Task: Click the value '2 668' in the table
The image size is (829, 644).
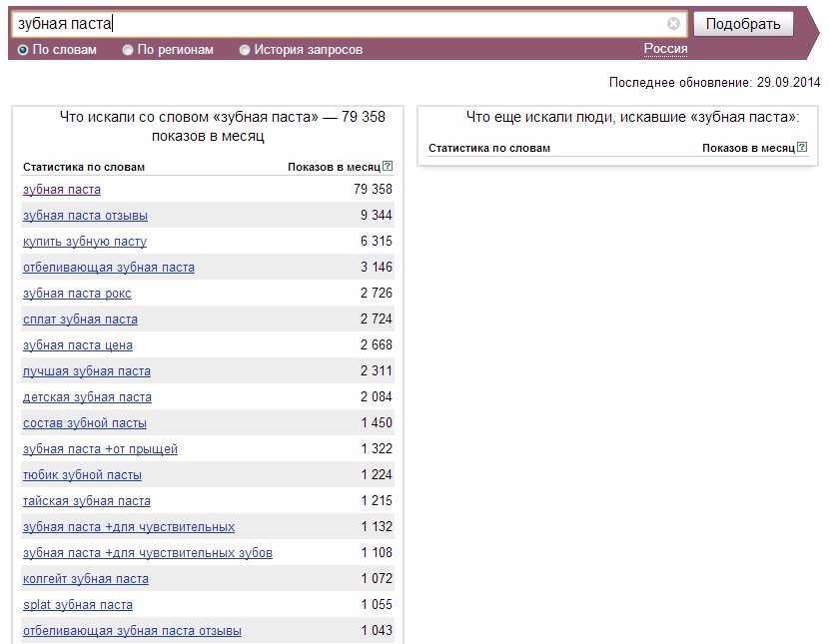Action: pos(377,343)
